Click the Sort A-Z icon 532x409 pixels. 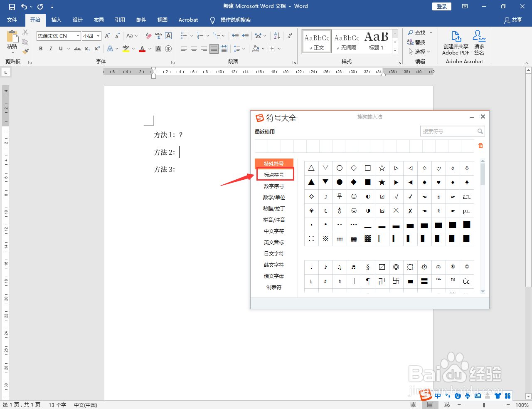point(277,36)
